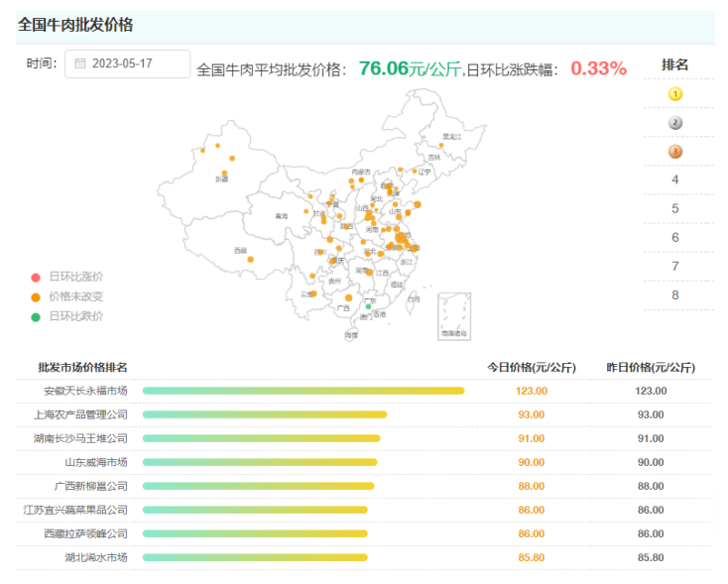
Task: Click the 今日价格 column header
Action: (531, 367)
